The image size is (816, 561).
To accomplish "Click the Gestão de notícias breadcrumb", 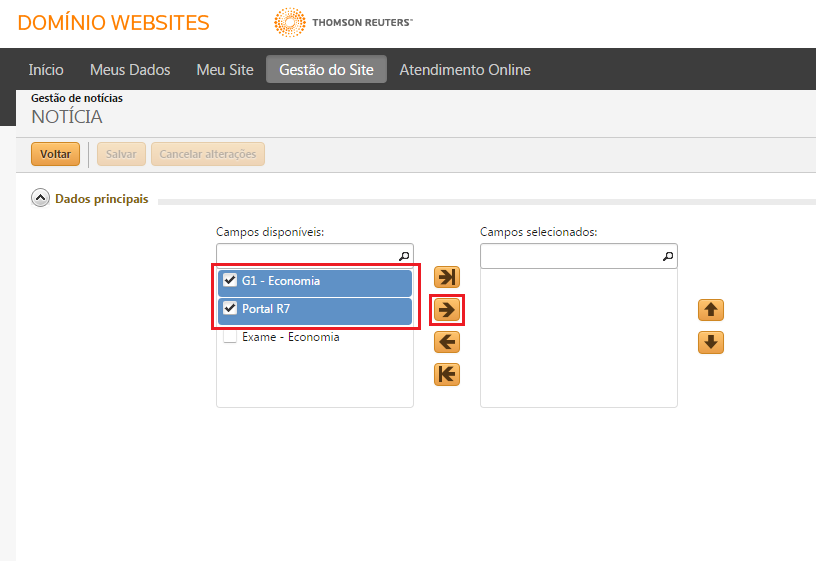I will pyautogui.click(x=77, y=98).
